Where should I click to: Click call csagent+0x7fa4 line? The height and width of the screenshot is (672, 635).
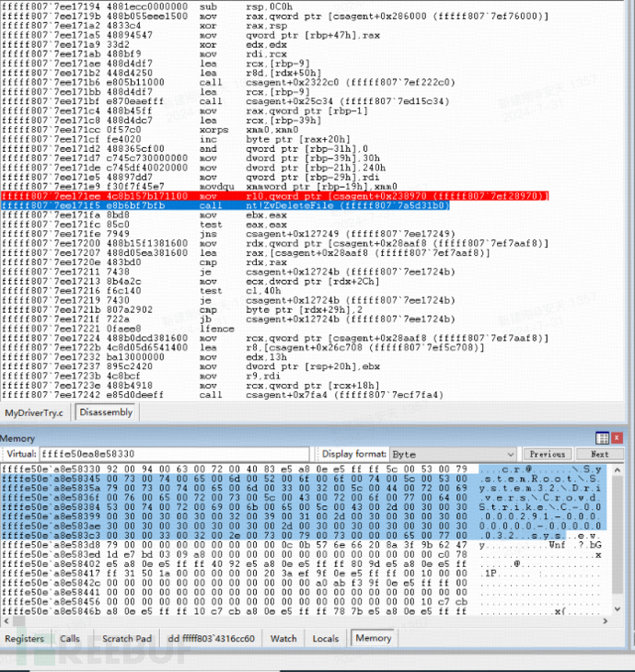[223, 395]
